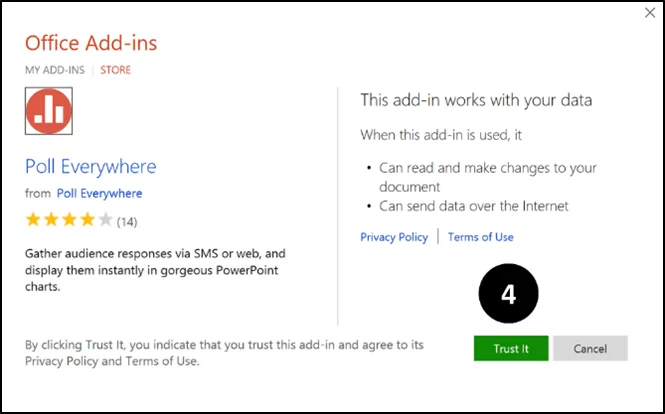The width and height of the screenshot is (665, 414).
Task: Click the Office Add-ins heading
Action: click(x=91, y=43)
